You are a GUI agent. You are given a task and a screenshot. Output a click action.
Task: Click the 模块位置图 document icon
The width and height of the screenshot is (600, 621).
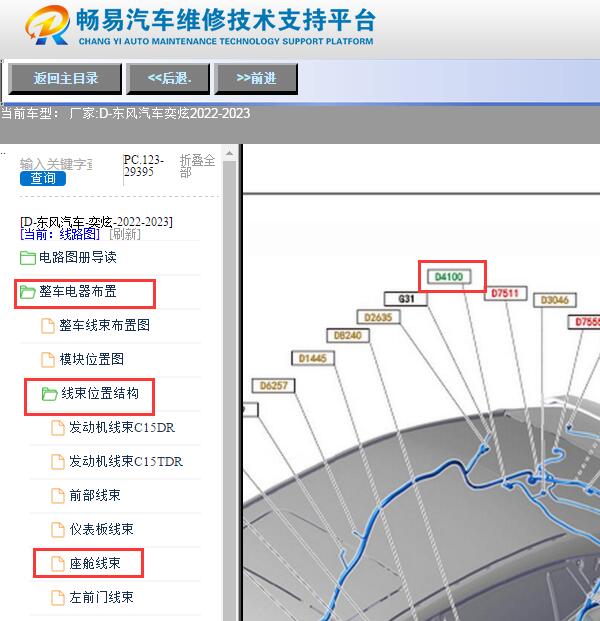[48, 360]
